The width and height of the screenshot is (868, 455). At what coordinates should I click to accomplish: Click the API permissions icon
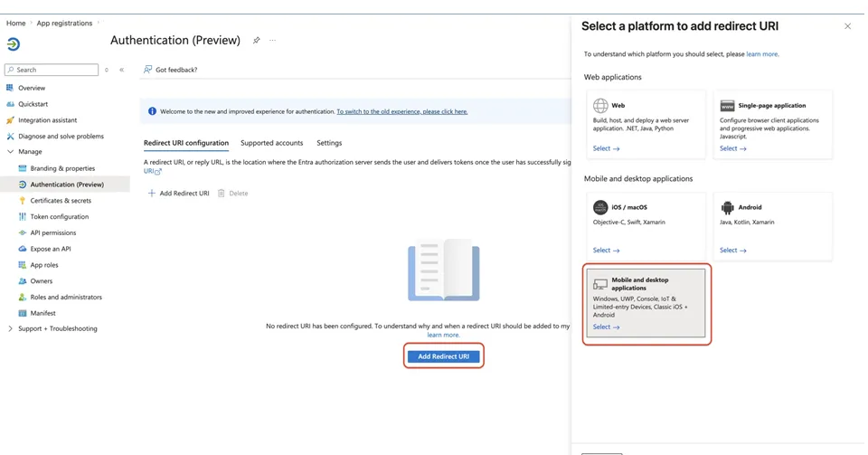(22, 232)
